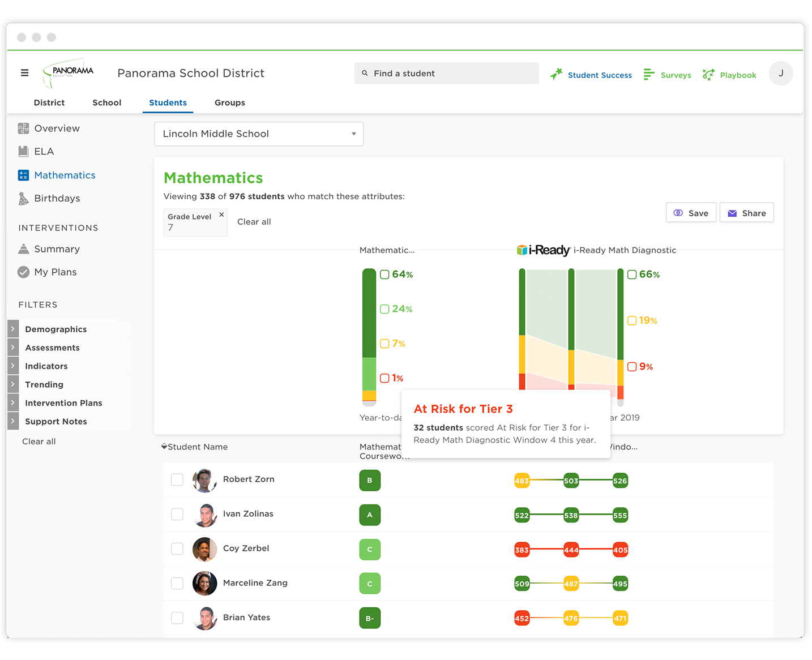Select the Mathematics sidebar icon
The height and width of the screenshot is (660, 812).
[23, 175]
